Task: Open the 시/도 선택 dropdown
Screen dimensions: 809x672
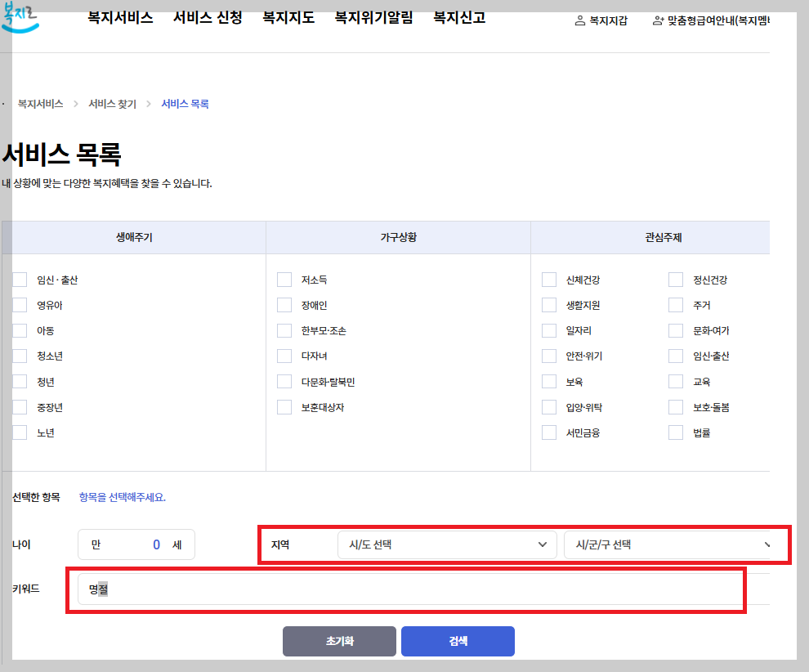Action: [446, 544]
